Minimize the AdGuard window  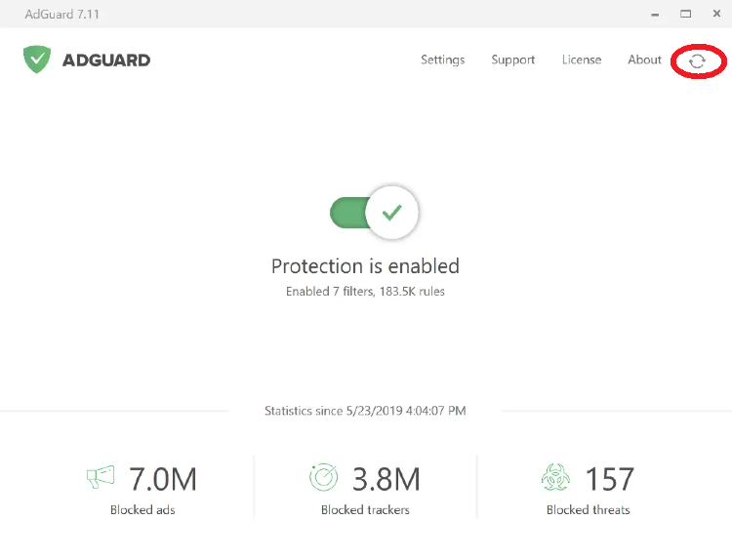pos(655,15)
